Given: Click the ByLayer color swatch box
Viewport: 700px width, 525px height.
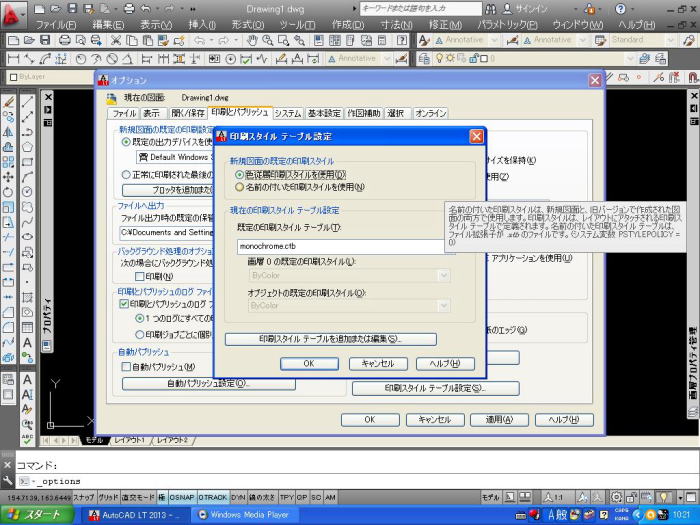Looking at the screenshot, I should click(13, 77).
